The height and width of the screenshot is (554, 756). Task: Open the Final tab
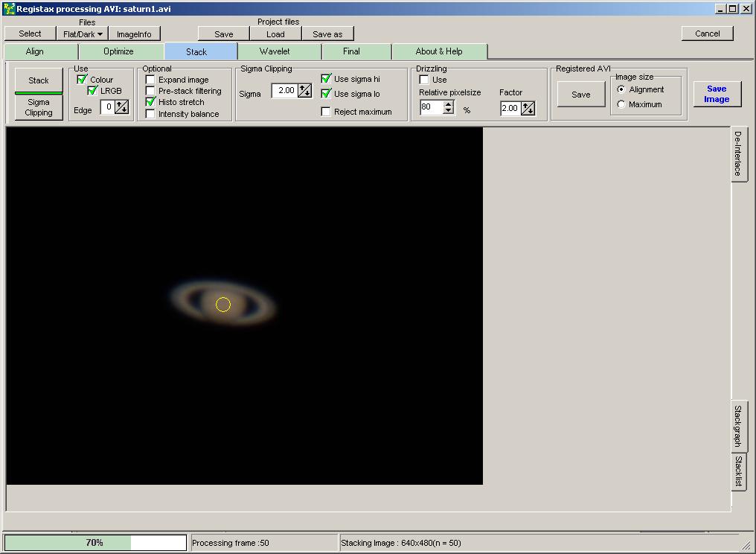[x=351, y=51]
